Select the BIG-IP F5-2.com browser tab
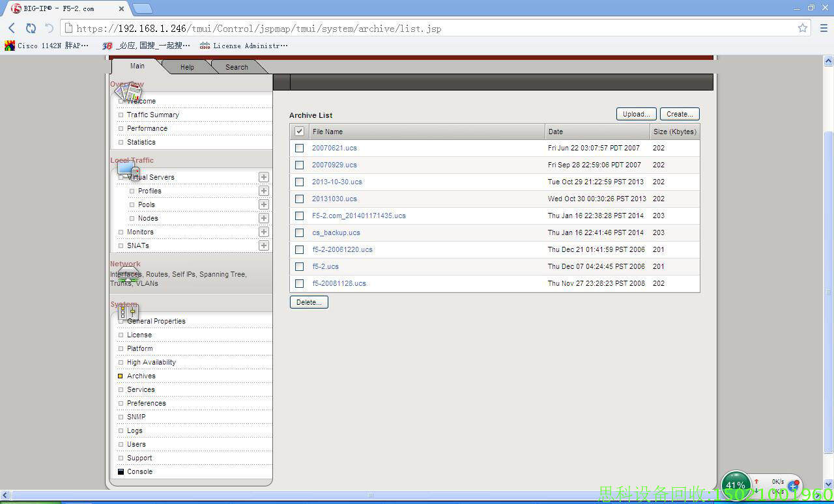This screenshot has width=834, height=504. 68,8
